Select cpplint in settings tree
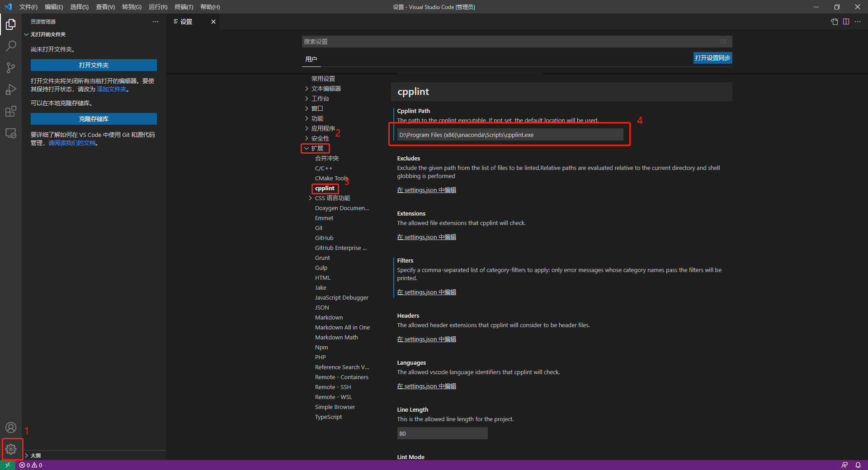 pyautogui.click(x=325, y=188)
